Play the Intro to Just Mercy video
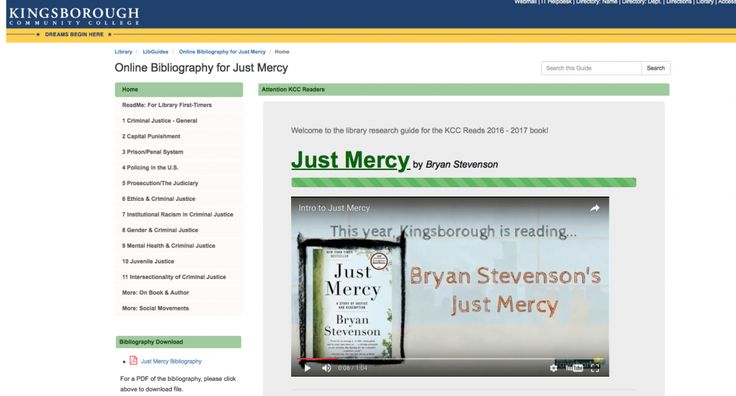This screenshot has height=396, width=736. pos(307,368)
